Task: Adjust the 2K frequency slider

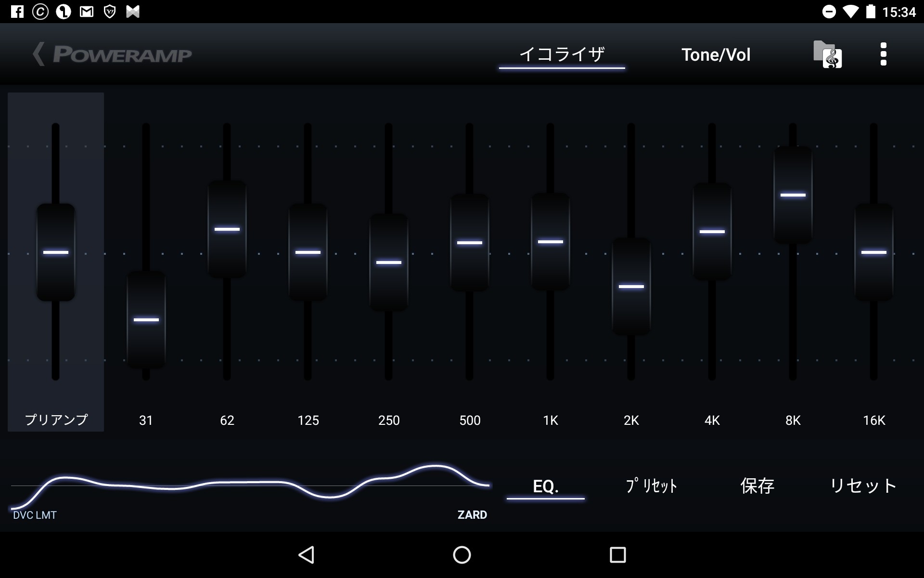Action: pos(631,286)
